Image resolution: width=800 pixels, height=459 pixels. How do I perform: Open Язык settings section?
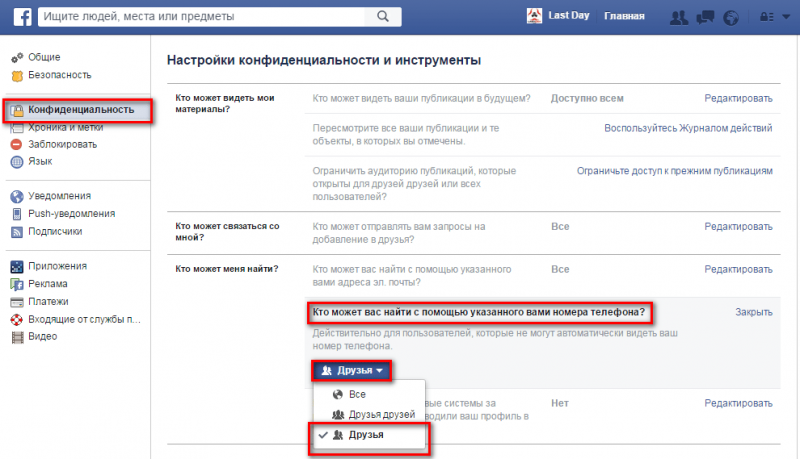(x=40, y=161)
